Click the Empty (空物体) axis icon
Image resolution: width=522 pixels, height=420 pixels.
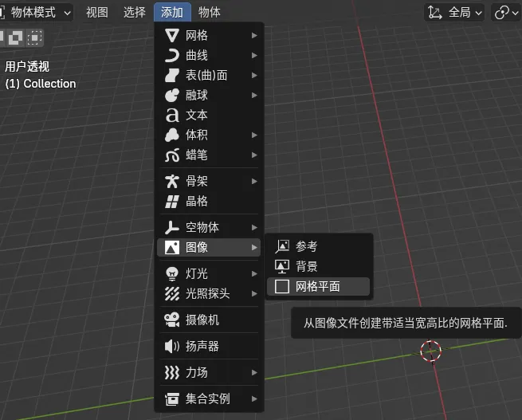tap(172, 228)
